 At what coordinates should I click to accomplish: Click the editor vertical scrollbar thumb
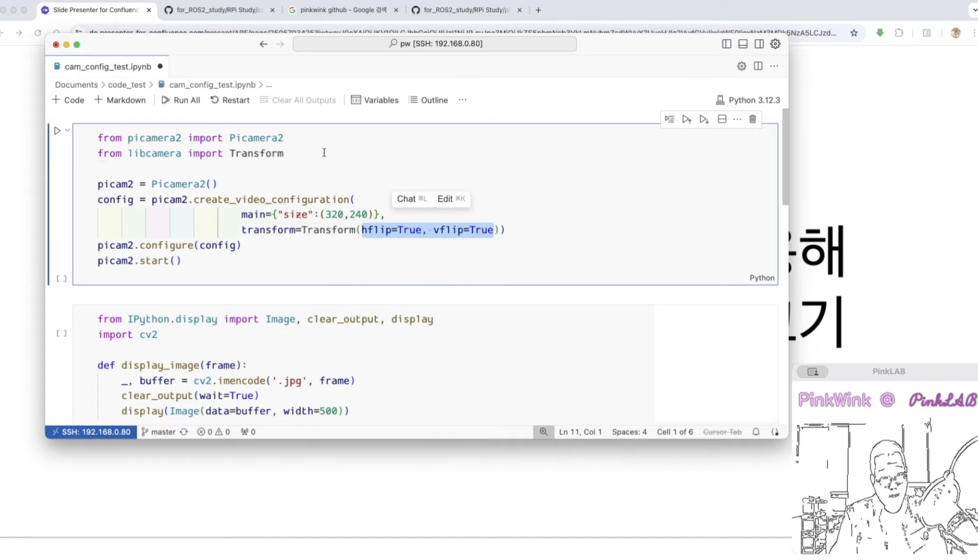[x=785, y=157]
